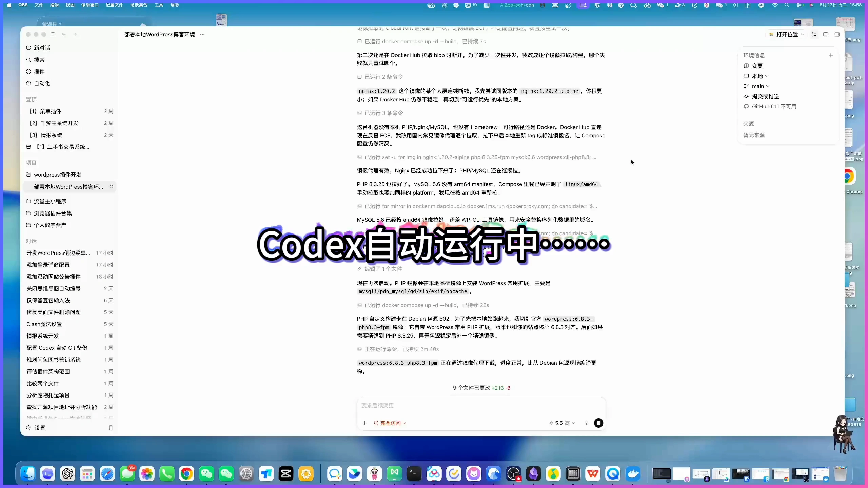The height and width of the screenshot is (488, 868).
Task: Open conversation Clash魔法设置
Action: (x=70, y=324)
